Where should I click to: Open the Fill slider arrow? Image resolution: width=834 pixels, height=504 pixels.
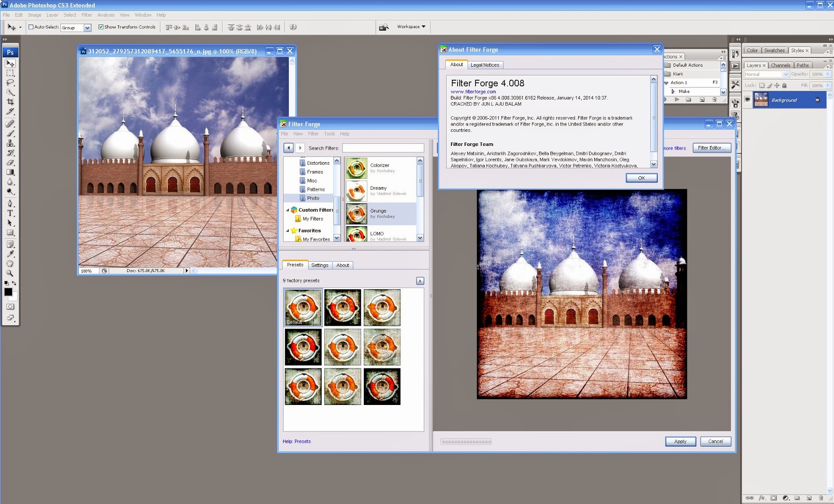pyautogui.click(x=828, y=85)
